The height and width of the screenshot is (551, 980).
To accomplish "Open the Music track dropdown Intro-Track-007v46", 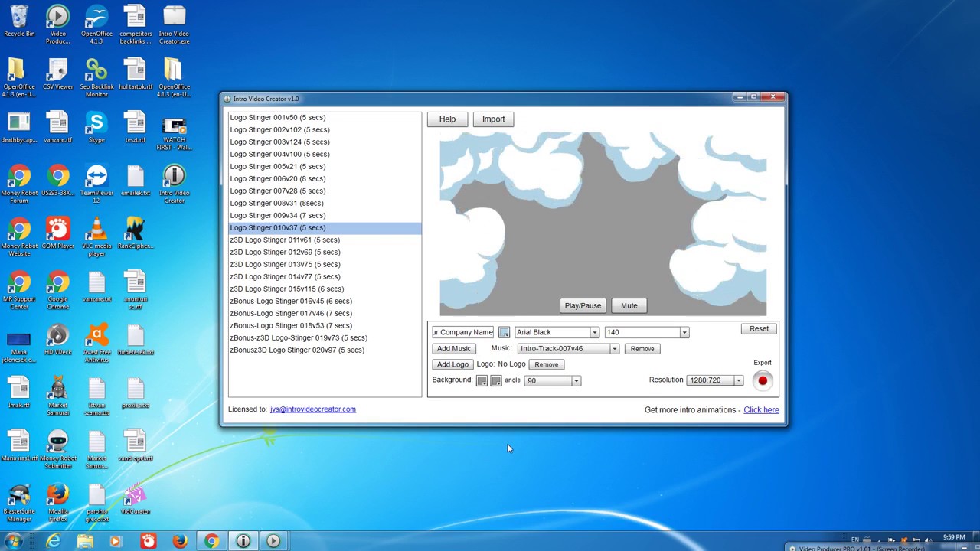I will tap(568, 349).
